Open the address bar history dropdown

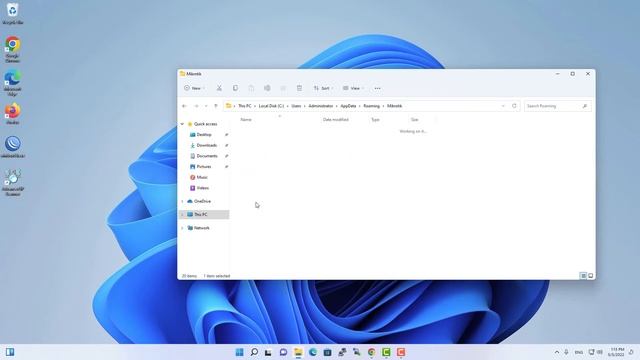(503, 106)
